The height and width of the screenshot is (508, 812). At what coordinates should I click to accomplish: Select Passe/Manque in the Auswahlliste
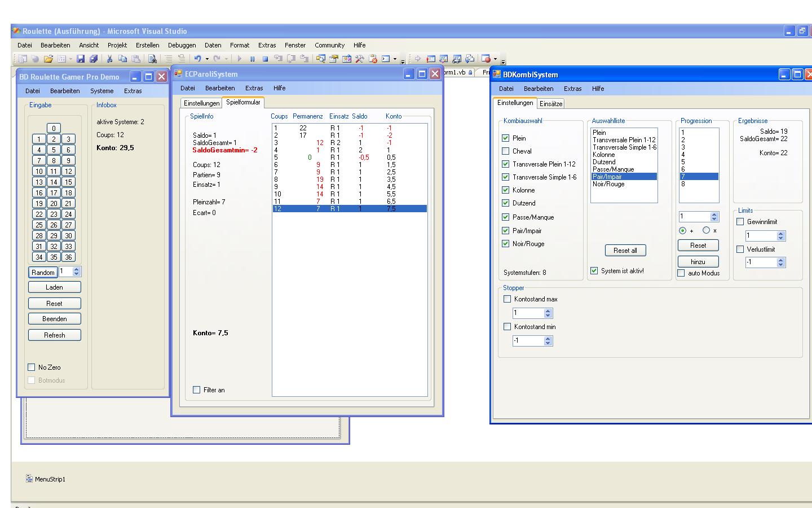624,169
